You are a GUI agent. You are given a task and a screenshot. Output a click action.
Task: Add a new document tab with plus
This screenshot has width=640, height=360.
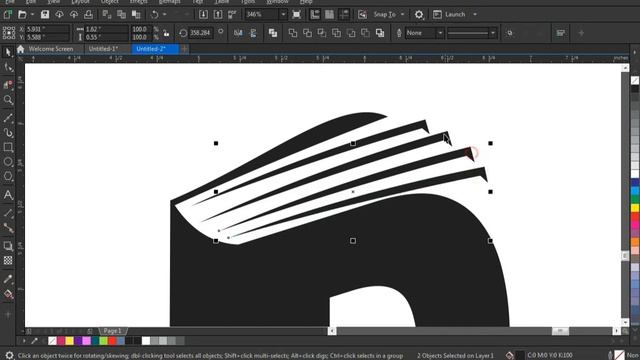point(184,49)
